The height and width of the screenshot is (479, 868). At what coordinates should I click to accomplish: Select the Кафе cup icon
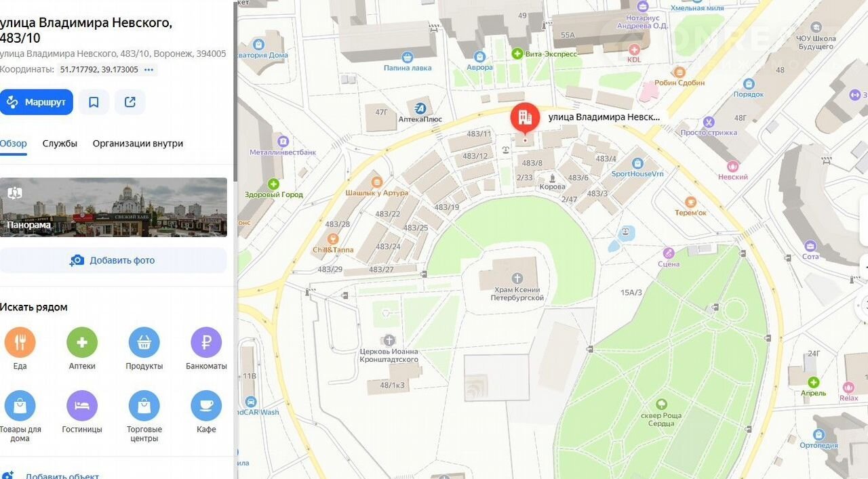point(206,406)
